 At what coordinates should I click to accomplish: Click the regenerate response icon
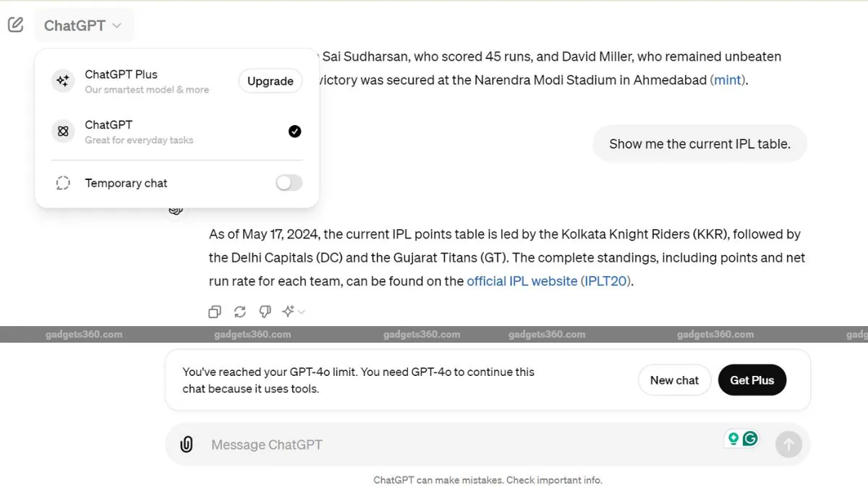(240, 312)
